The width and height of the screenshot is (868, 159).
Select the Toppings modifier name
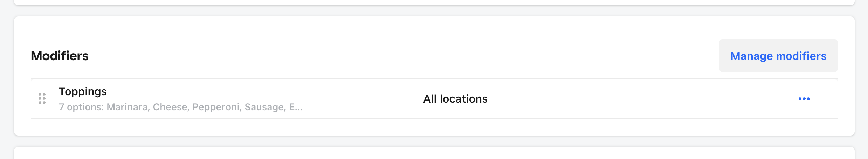83,91
